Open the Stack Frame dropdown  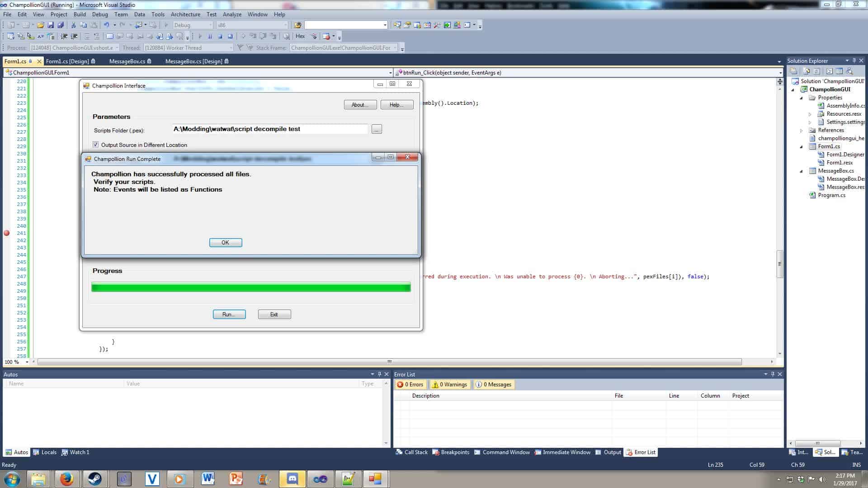tap(344, 47)
